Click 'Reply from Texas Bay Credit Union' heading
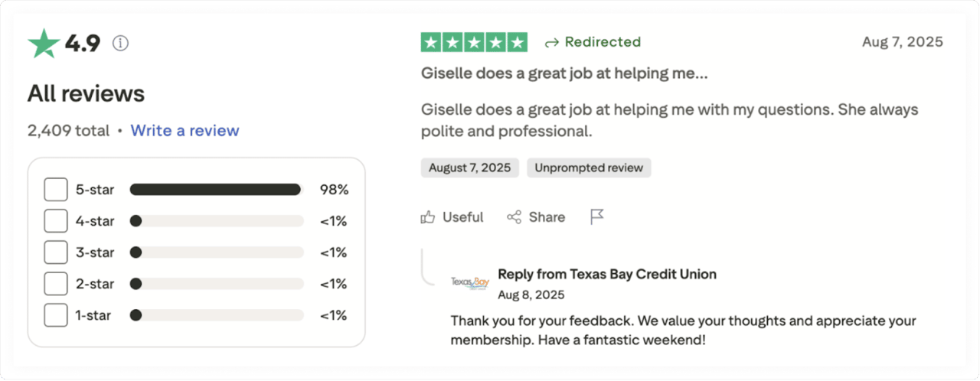980x381 pixels. pos(607,274)
